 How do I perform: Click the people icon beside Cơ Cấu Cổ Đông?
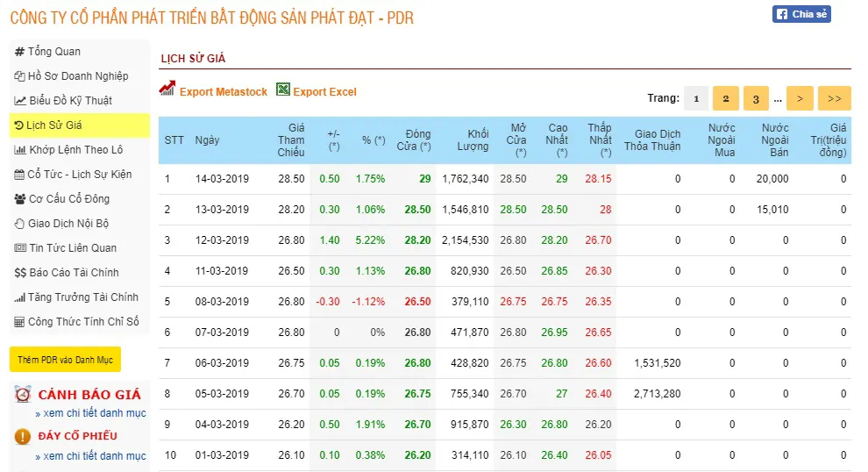pyautogui.click(x=20, y=199)
